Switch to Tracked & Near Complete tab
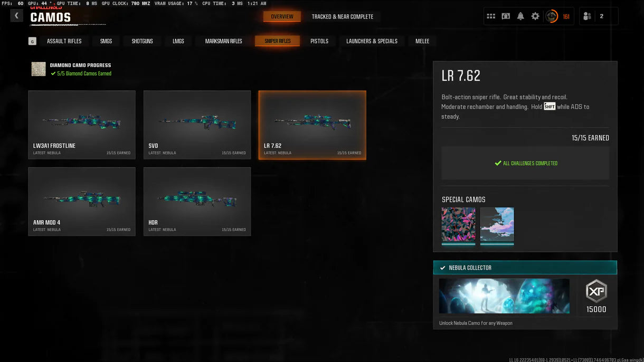Image resolution: width=644 pixels, height=362 pixels. click(x=342, y=16)
